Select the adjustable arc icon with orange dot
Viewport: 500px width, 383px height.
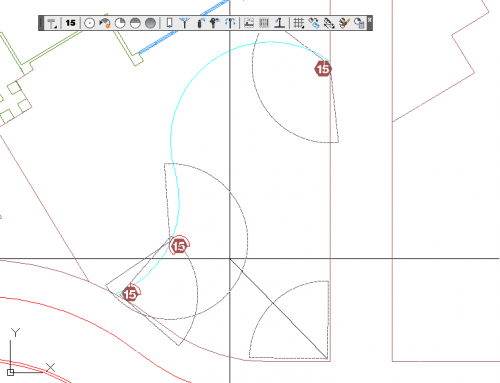coord(105,23)
